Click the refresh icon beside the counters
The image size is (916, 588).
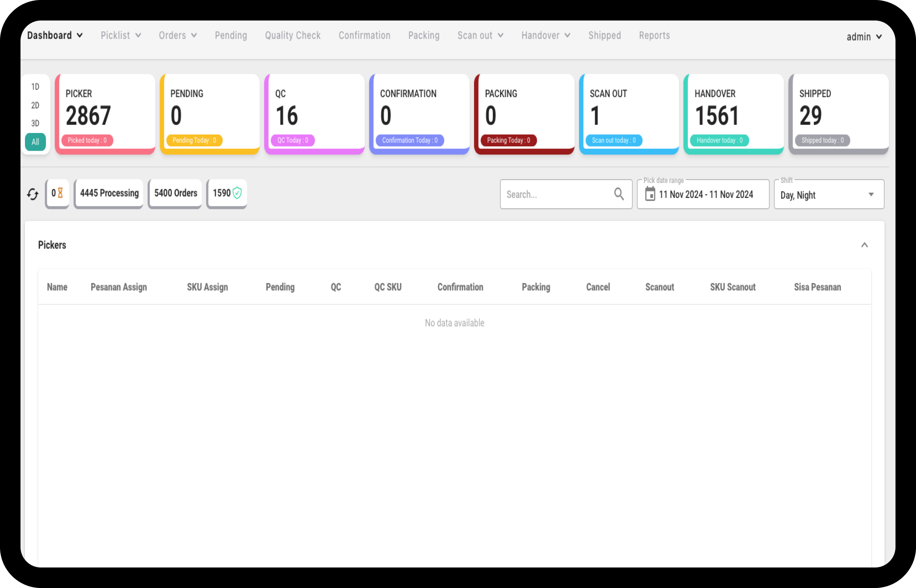coord(33,194)
